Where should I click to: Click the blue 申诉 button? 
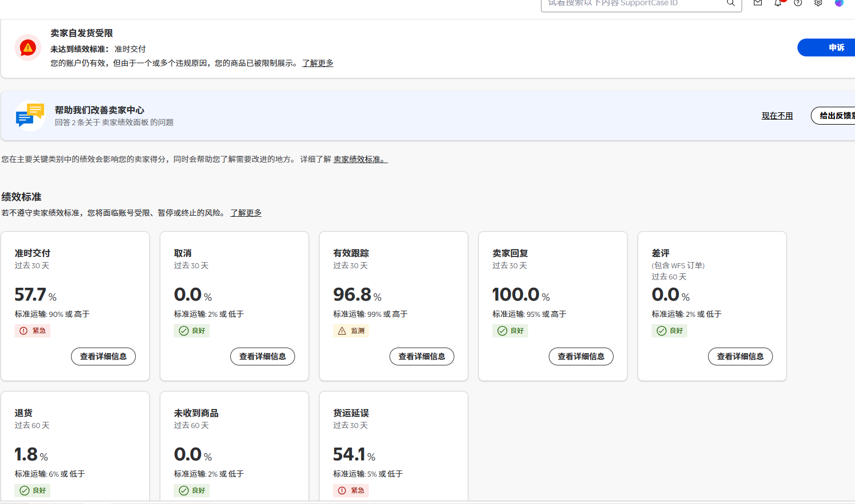pos(826,47)
